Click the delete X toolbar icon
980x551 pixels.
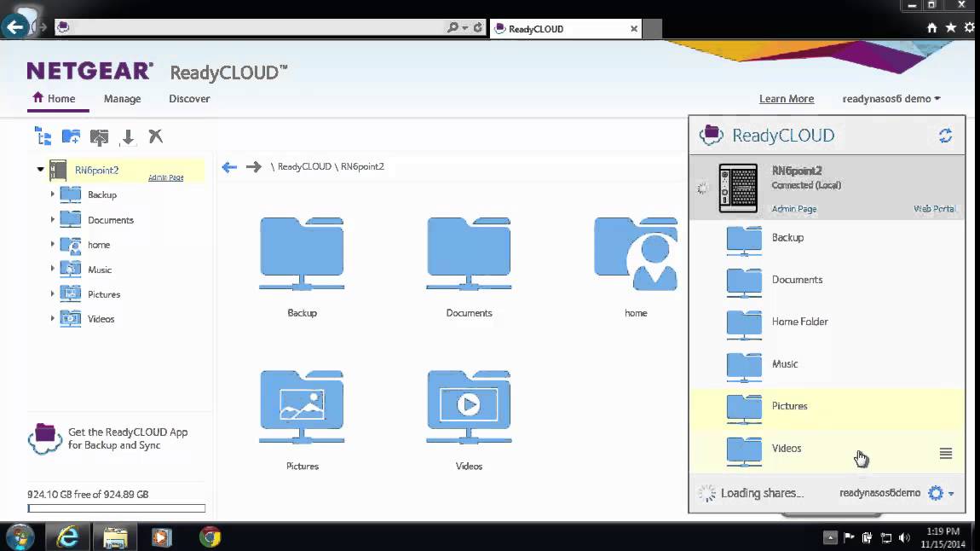pos(156,136)
